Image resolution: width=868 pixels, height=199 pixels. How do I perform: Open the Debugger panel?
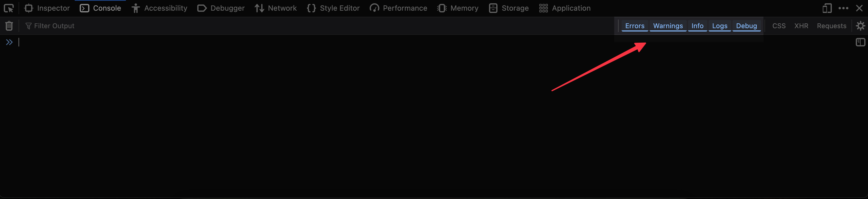pyautogui.click(x=221, y=8)
